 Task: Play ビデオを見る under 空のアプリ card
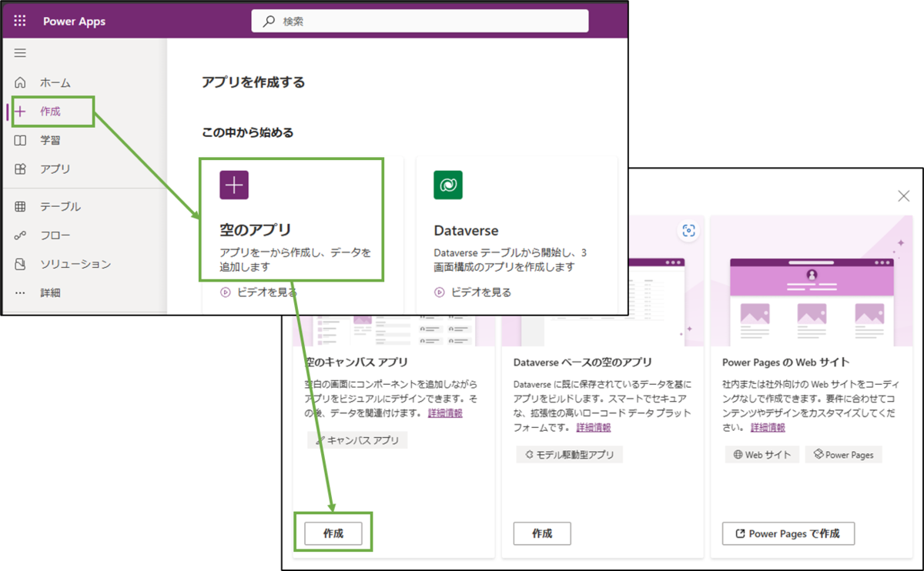coord(258,292)
